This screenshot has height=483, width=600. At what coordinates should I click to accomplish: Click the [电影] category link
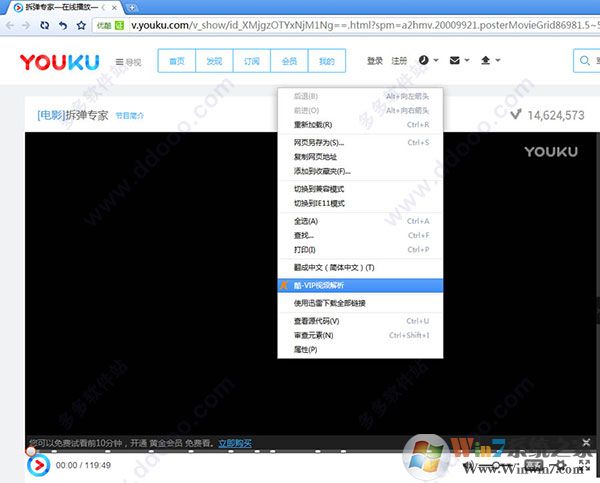coord(51,115)
